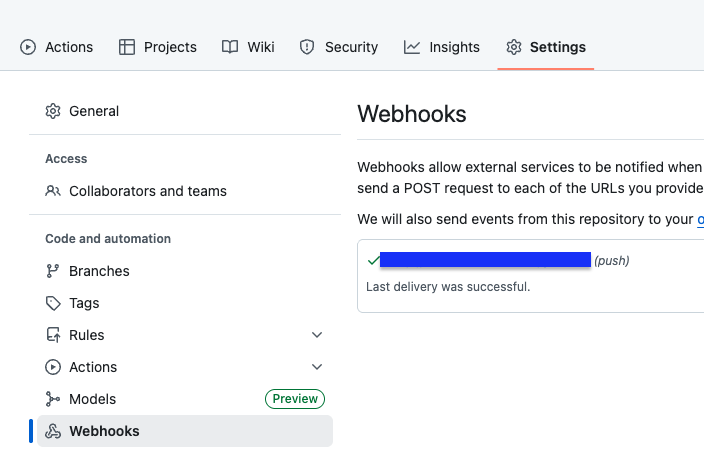Click the green checkmark delivery status icon

373,261
